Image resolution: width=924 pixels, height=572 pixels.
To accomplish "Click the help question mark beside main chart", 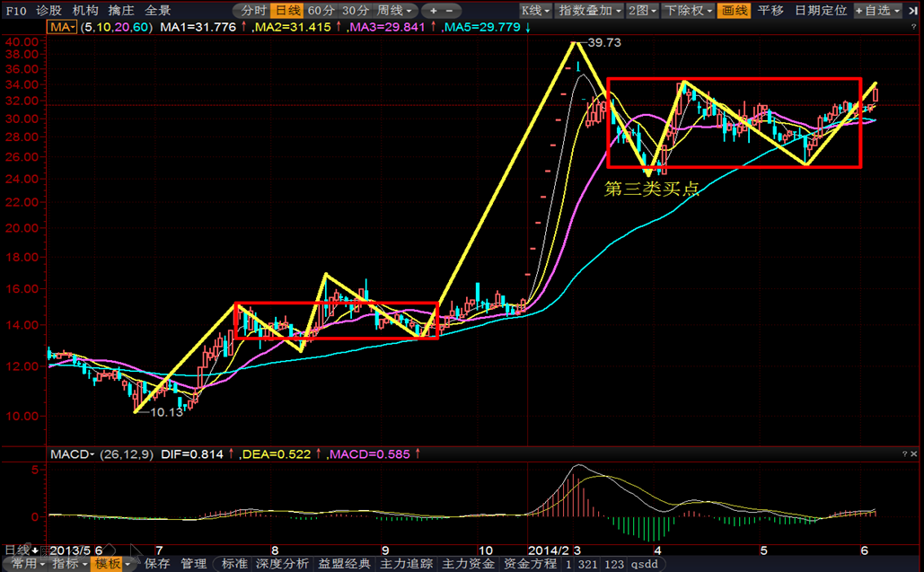I will [x=914, y=27].
